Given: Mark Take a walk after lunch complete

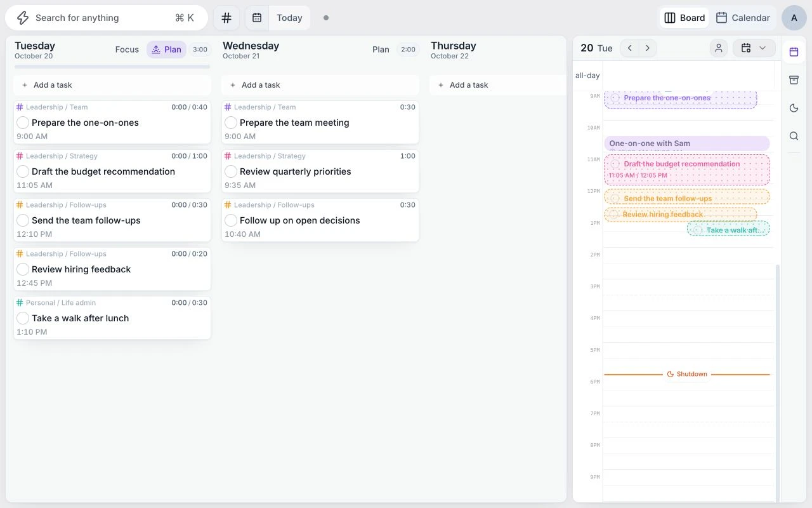Looking at the screenshot, I should click(23, 318).
